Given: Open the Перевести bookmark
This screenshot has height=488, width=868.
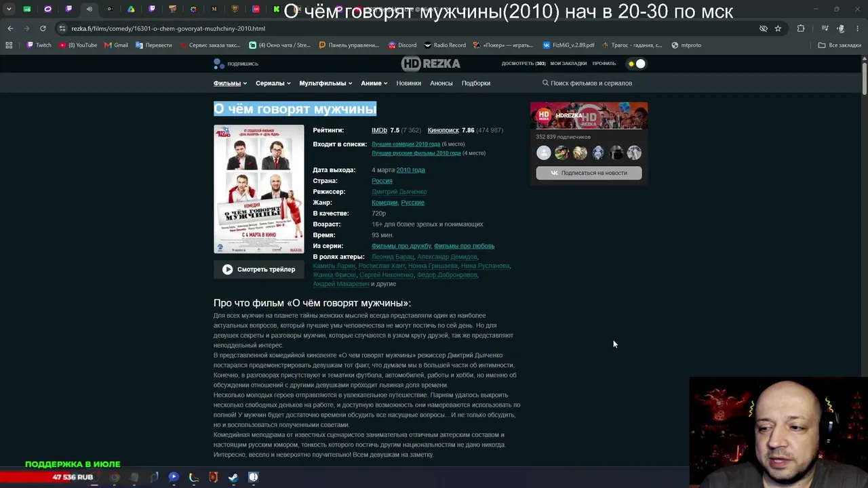Looking at the screenshot, I should click(x=153, y=45).
